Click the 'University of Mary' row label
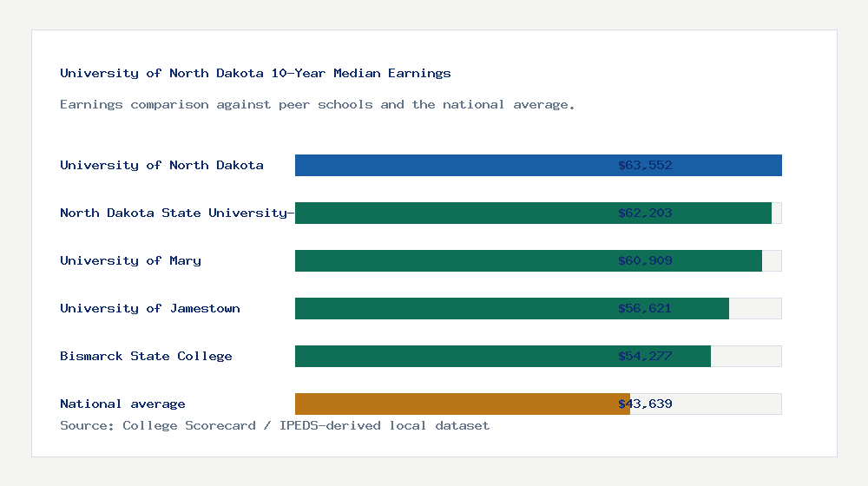Viewport: 868px width, 486px height. tap(131, 260)
